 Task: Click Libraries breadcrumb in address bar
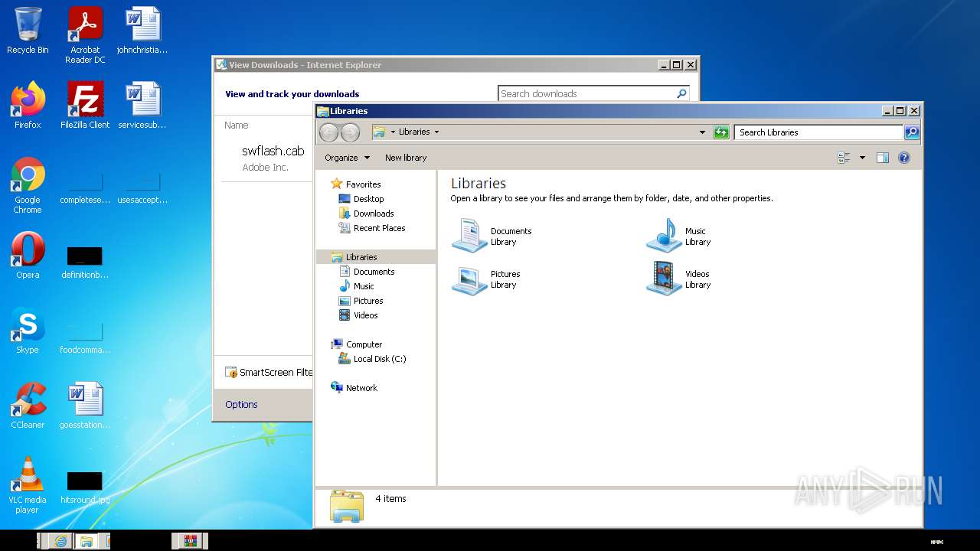[x=414, y=132]
